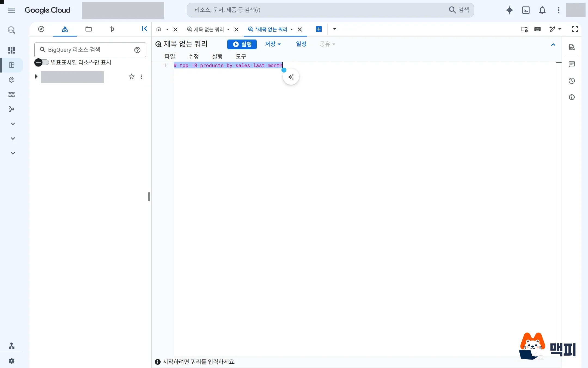Open the 수정 menu

194,56
